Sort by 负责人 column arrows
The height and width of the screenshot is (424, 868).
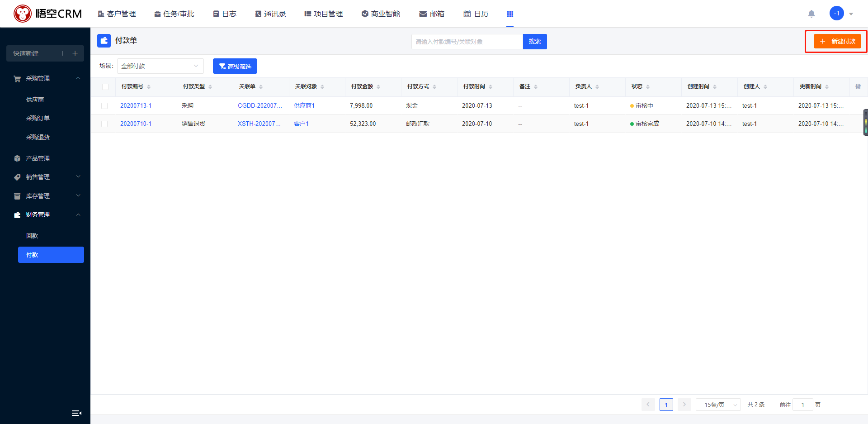point(597,87)
